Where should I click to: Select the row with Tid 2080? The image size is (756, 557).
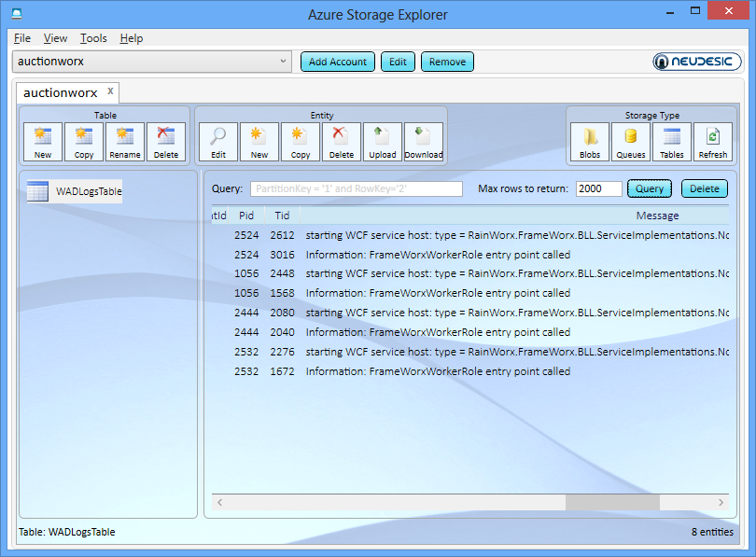point(470,313)
